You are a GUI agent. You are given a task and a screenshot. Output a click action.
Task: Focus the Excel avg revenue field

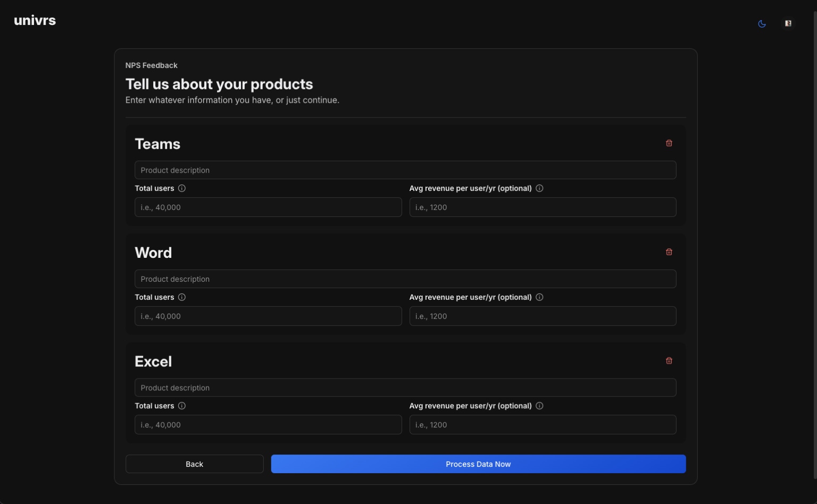543,425
